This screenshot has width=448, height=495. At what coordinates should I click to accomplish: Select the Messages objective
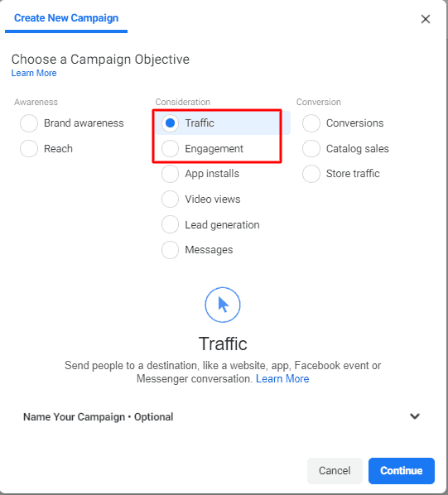point(170,250)
